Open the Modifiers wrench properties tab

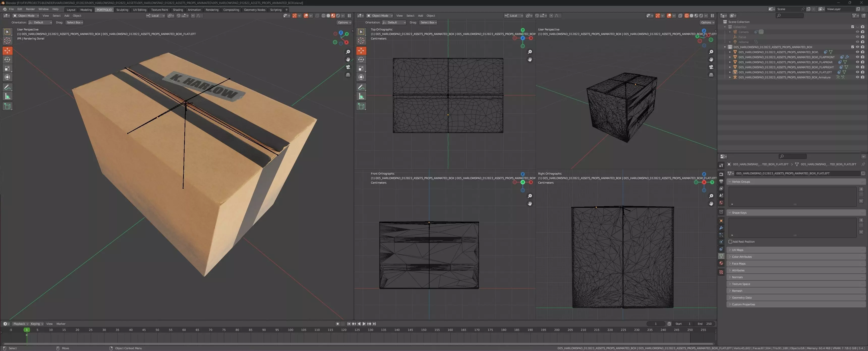point(721,228)
